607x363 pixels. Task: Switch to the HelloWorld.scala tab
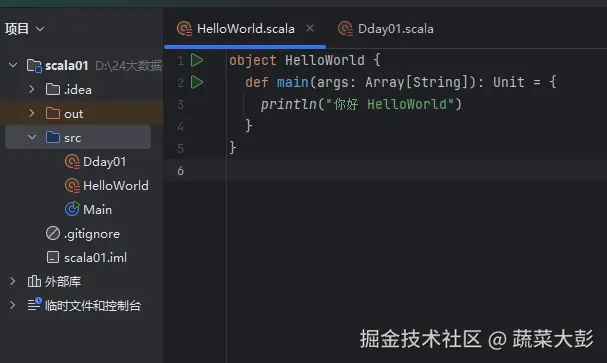[245, 29]
